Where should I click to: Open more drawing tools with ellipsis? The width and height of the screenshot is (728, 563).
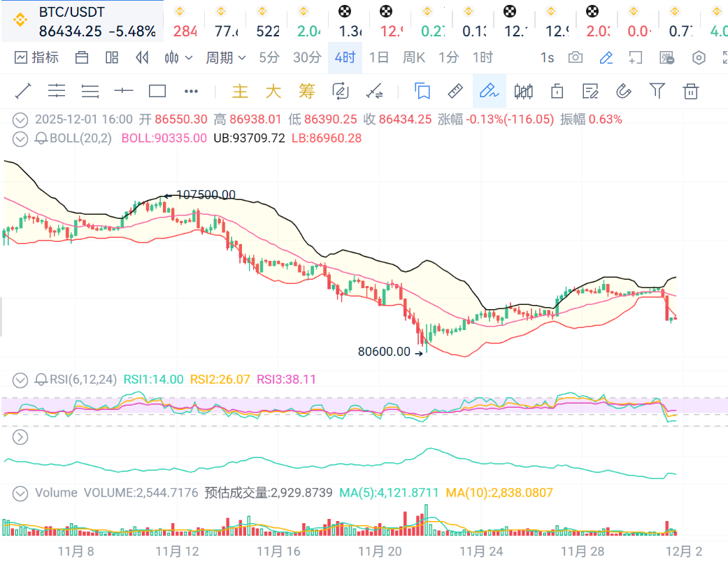191,91
